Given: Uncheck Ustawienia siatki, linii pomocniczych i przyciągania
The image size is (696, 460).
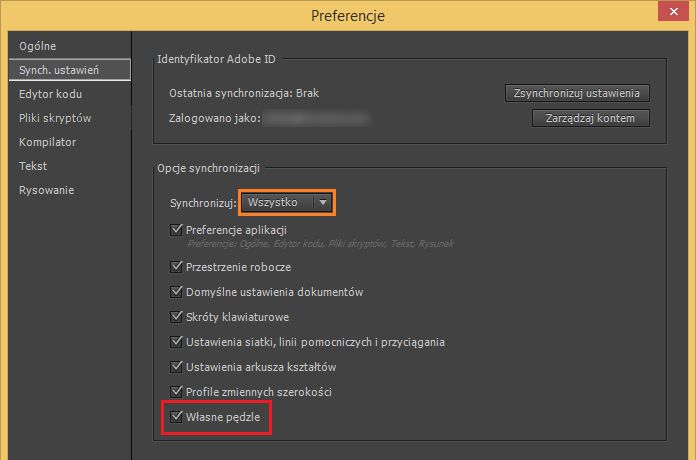Looking at the screenshot, I should [x=177, y=342].
